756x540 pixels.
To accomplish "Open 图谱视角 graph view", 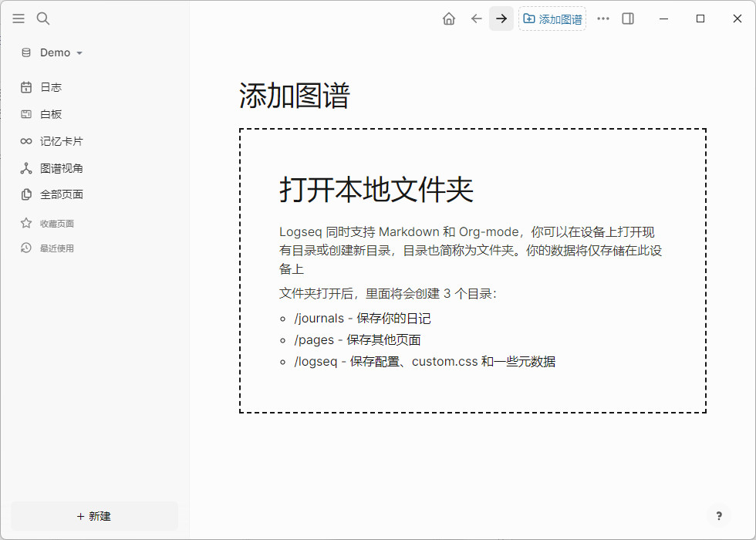I will pos(61,168).
